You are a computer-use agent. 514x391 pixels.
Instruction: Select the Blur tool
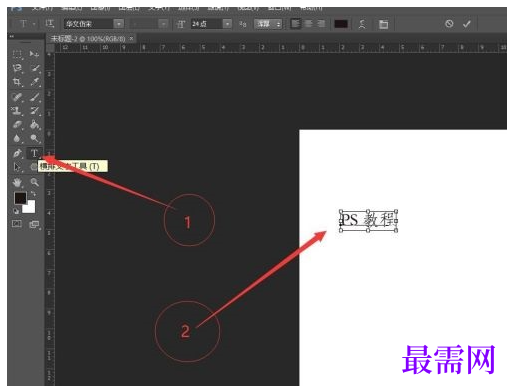pos(17,138)
